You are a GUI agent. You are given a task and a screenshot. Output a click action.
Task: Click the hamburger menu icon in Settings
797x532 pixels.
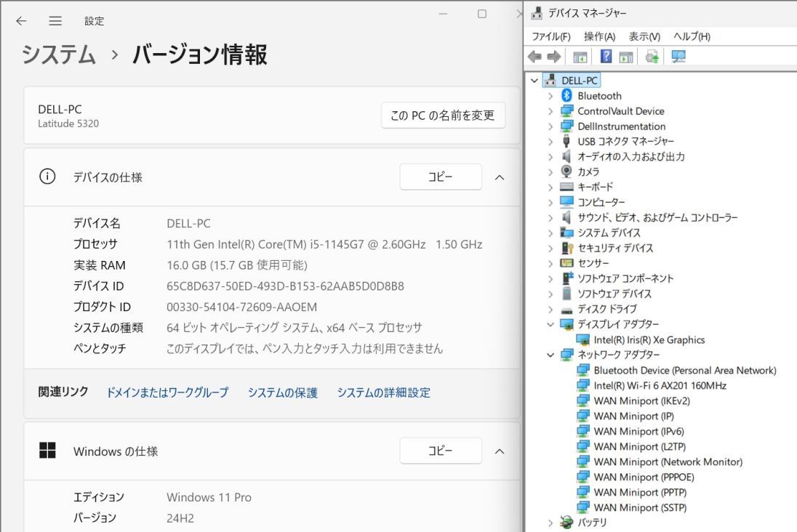[x=55, y=21]
